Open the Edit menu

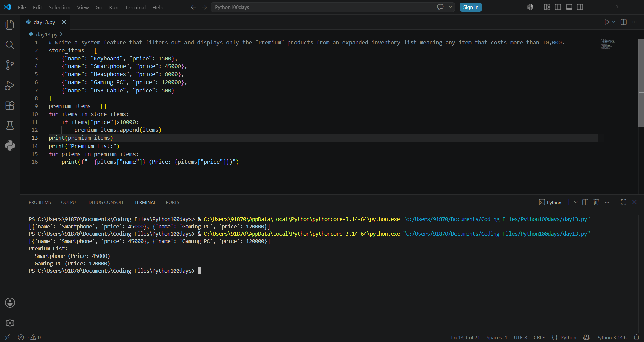click(37, 7)
